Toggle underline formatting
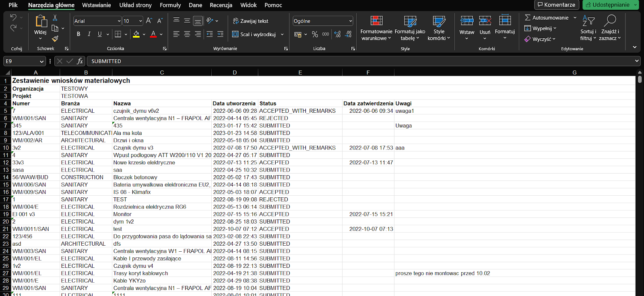Screen dimensions: 644x296 [x=99, y=34]
